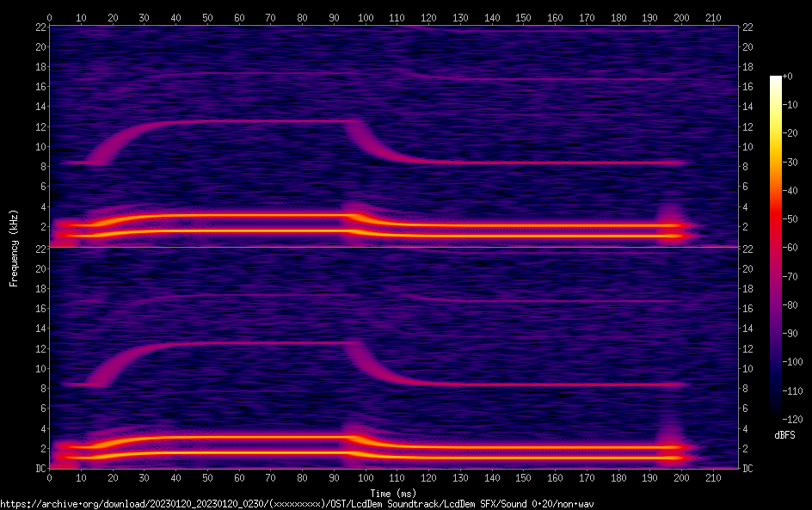Image resolution: width=812 pixels, height=510 pixels.
Task: Click the 200 ms tick on the top time axis
Action: click(x=681, y=16)
